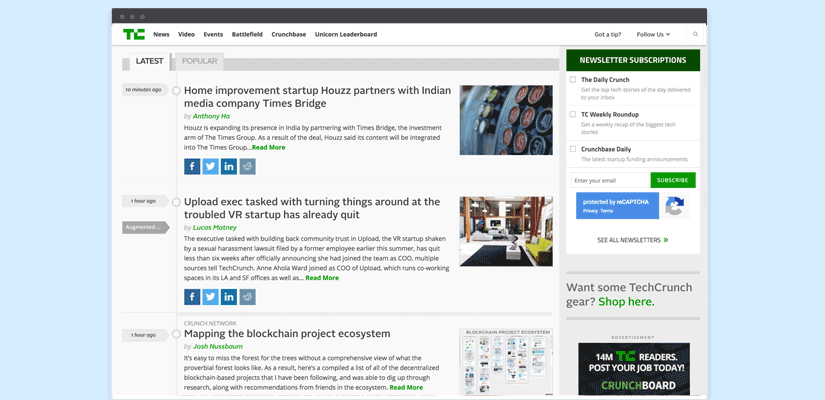Click the Enter your email field
This screenshot has width=825, height=400.
click(x=610, y=180)
